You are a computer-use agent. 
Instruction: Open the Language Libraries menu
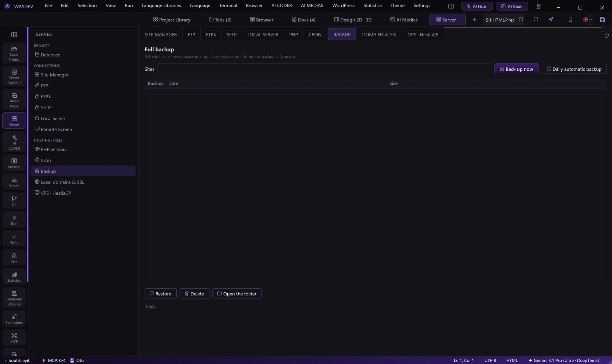pos(161,5)
